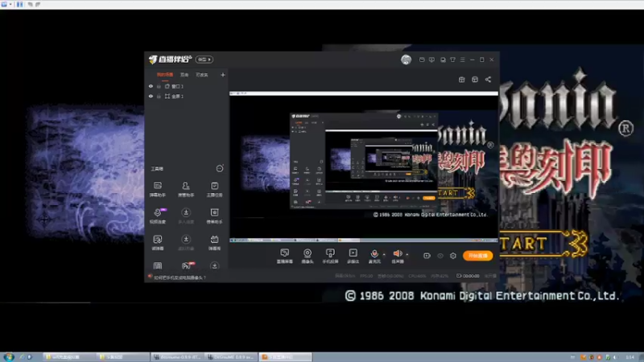
Task: Add a multimedia source (多媒体)
Action: (x=353, y=256)
